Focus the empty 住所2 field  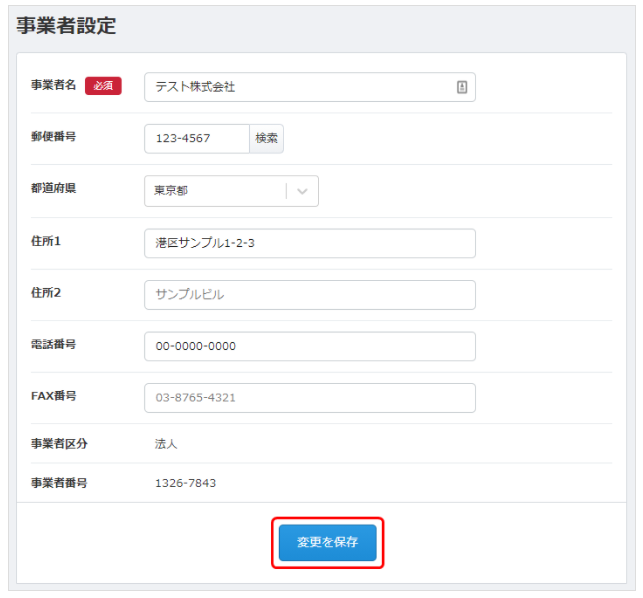click(x=310, y=294)
